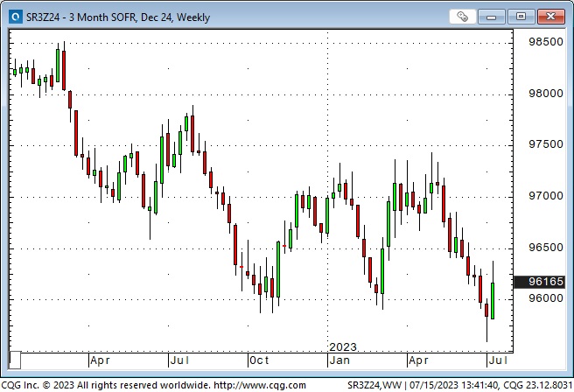The image size is (574, 392).
Task: Click the 2023 year label on chart
Action: pos(343,346)
